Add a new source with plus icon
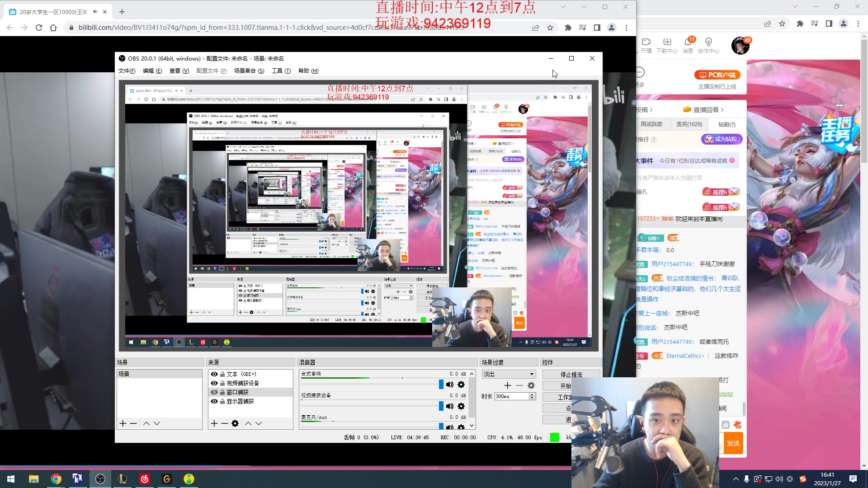Viewport: 868px width, 488px height. [214, 423]
